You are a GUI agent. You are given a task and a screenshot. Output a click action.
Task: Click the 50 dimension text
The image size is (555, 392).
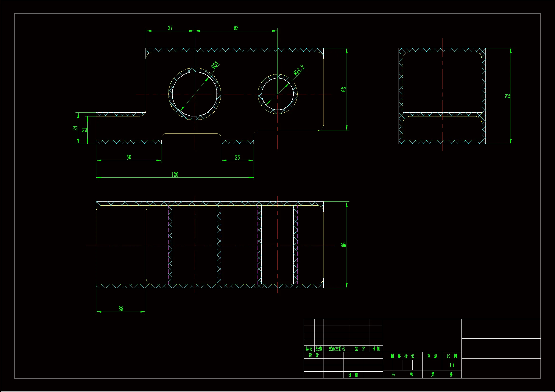pos(129,157)
